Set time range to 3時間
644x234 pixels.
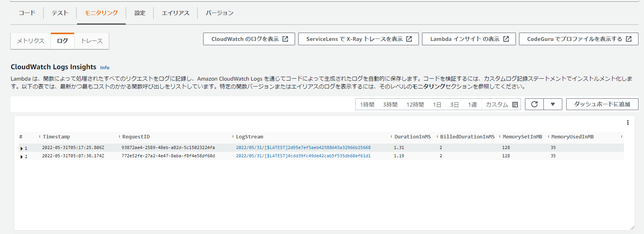point(390,105)
